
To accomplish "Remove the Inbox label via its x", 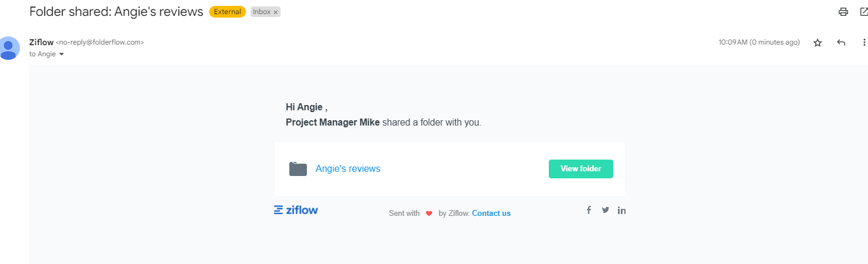I will (275, 12).
